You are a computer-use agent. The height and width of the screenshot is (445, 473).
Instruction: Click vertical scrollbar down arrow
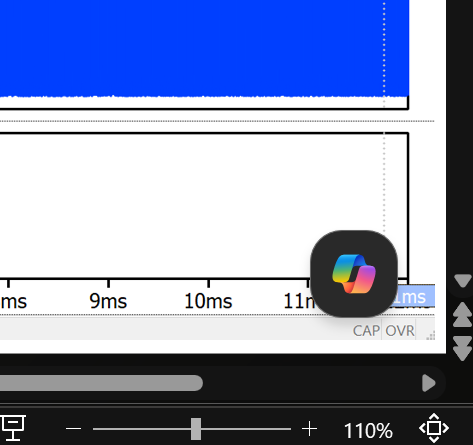tap(463, 281)
